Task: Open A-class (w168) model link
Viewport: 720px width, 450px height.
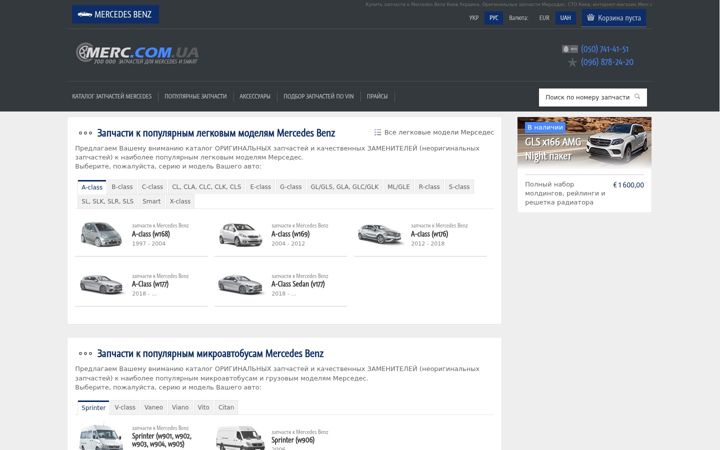Action: click(151, 234)
